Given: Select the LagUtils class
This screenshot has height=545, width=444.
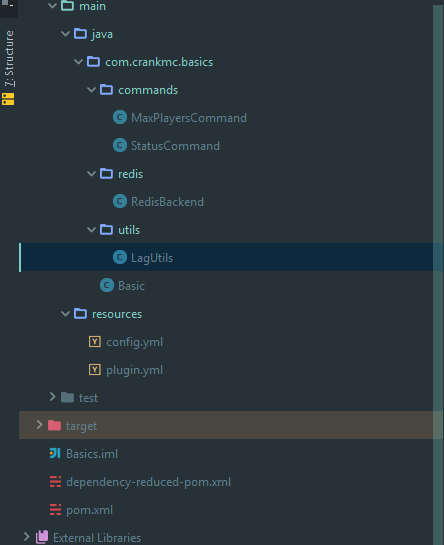Looking at the screenshot, I should click(152, 258).
